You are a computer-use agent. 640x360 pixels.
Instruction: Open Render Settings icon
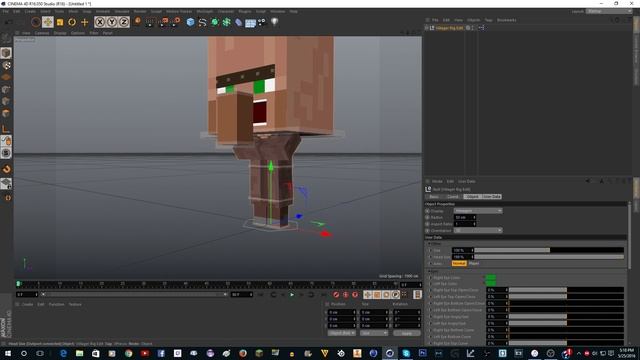pyautogui.click(x=176, y=22)
